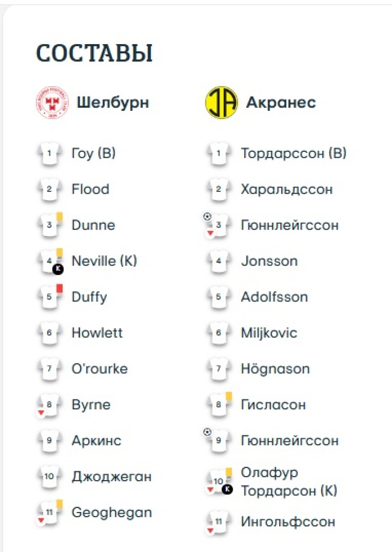Click Byrne's number 8 jersey icon
392x552 pixels.
(x=49, y=405)
